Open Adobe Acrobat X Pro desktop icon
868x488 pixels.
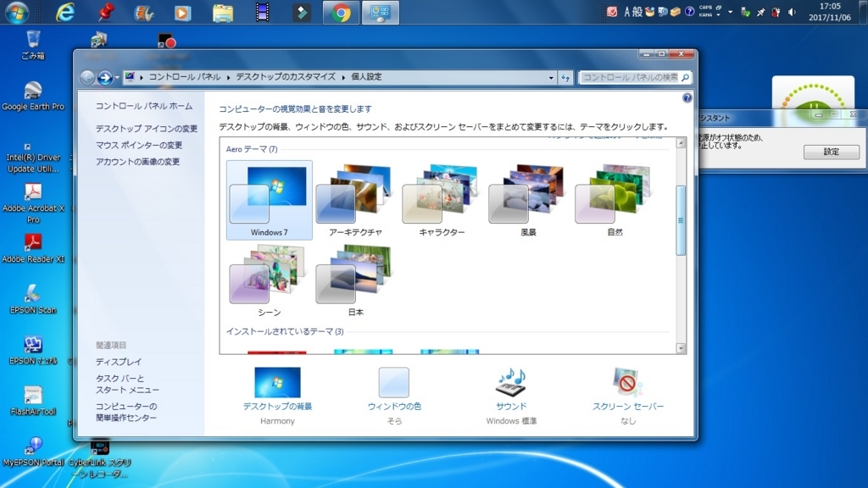pos(33,202)
